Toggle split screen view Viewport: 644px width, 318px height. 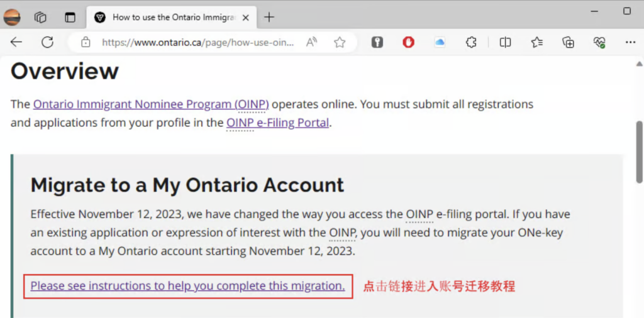tap(505, 42)
